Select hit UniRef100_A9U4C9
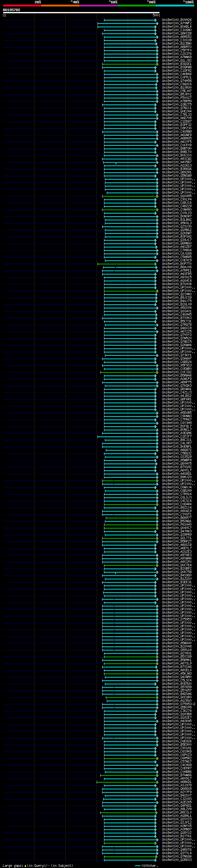Image resolution: width=197 pixels, height=868 pixels. tap(176, 511)
